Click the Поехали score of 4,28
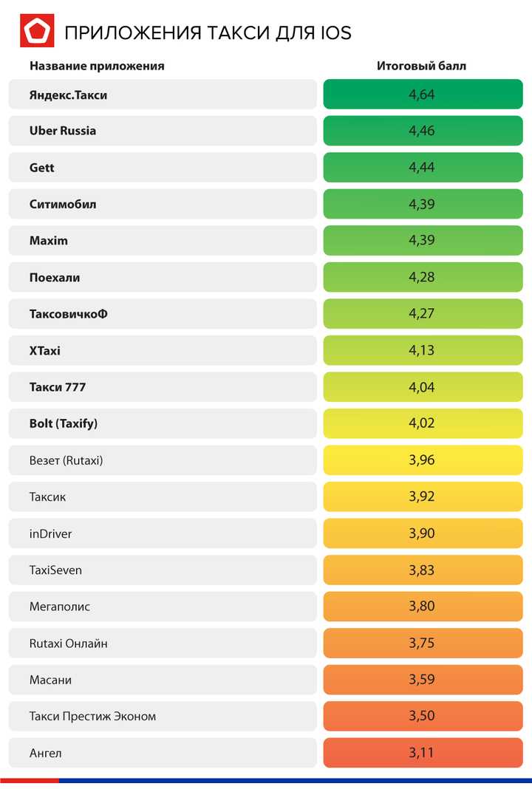 click(x=423, y=277)
